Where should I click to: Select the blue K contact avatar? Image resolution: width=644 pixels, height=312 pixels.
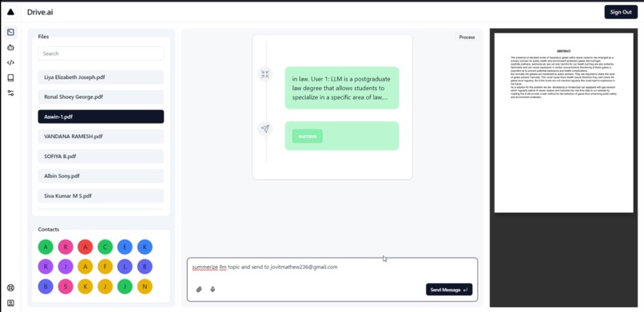(x=145, y=247)
